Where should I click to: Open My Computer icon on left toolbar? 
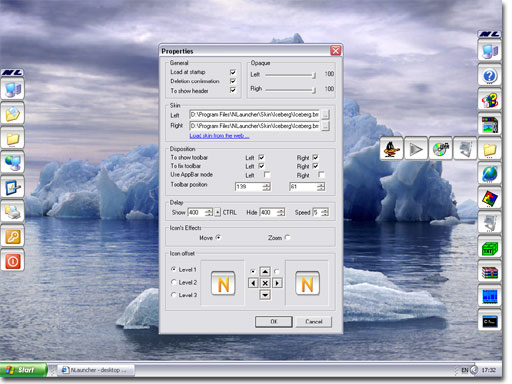[x=13, y=89]
